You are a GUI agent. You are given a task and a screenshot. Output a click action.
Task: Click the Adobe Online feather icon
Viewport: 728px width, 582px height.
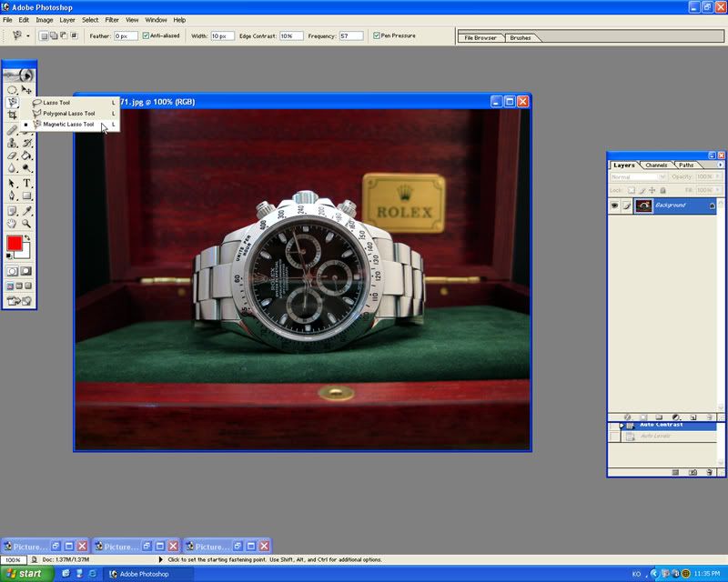coord(19,75)
